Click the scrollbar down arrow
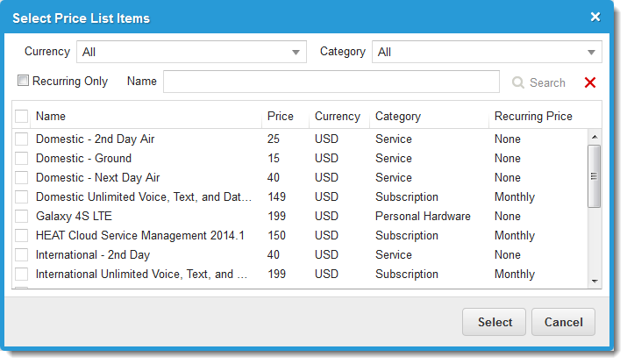This screenshot has height=364, width=627. 595,281
